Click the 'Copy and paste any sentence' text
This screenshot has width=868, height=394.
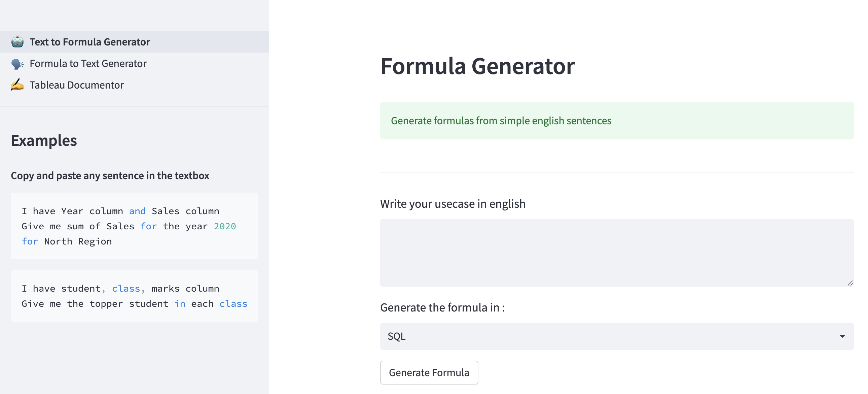click(x=110, y=176)
